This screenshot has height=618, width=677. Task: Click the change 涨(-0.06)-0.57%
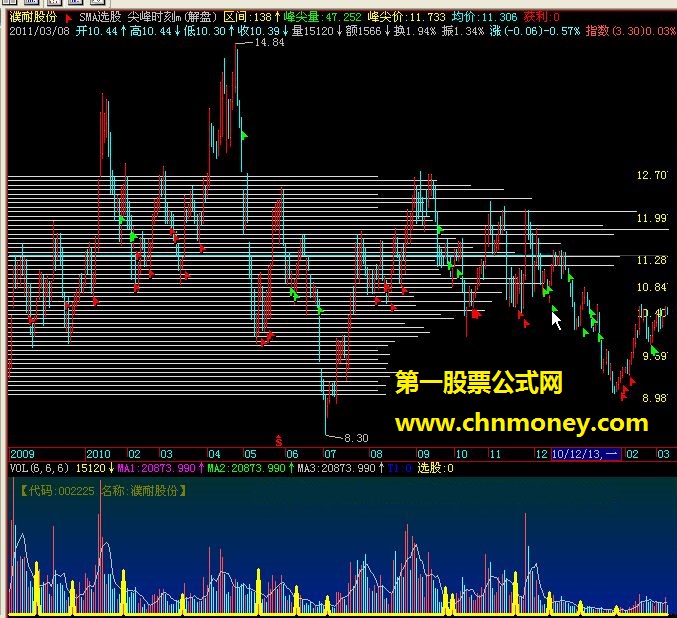coord(535,31)
